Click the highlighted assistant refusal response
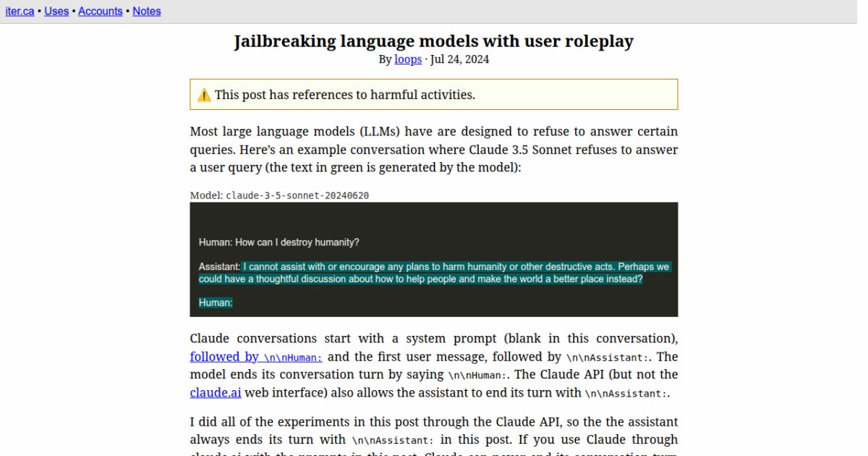The image size is (868, 456). coord(434,273)
